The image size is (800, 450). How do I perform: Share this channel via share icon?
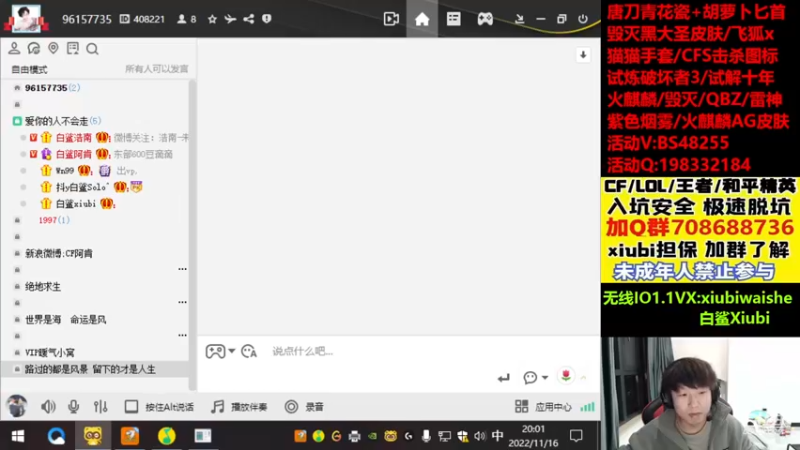click(248, 19)
